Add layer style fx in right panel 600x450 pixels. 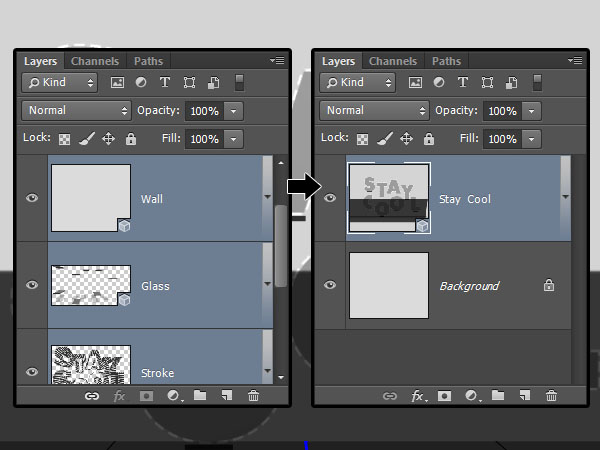click(x=418, y=396)
